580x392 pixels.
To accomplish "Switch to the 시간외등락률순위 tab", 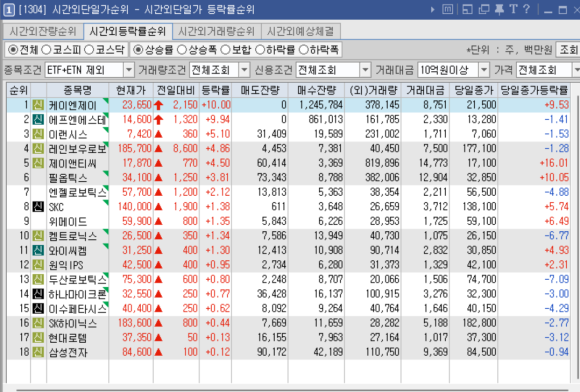I will click(x=128, y=31).
